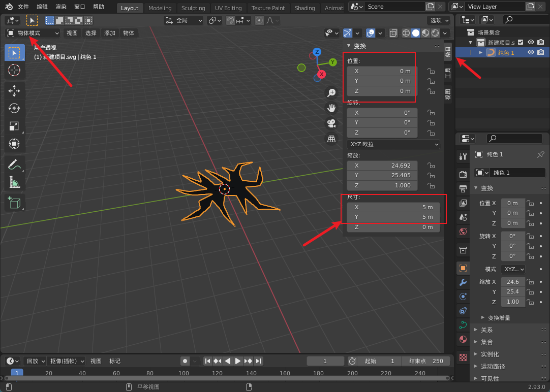The width and height of the screenshot is (550, 392).
Task: Toggle X-ray display mode
Action: click(x=393, y=33)
